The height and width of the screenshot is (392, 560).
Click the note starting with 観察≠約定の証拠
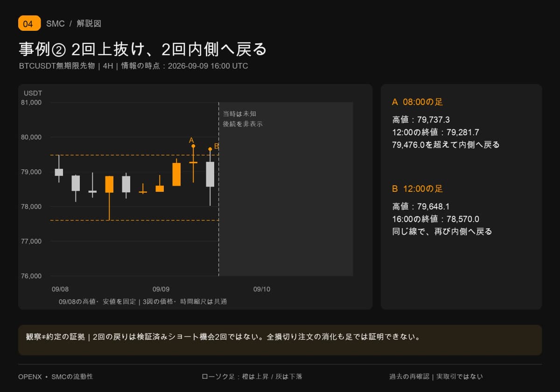click(x=223, y=337)
